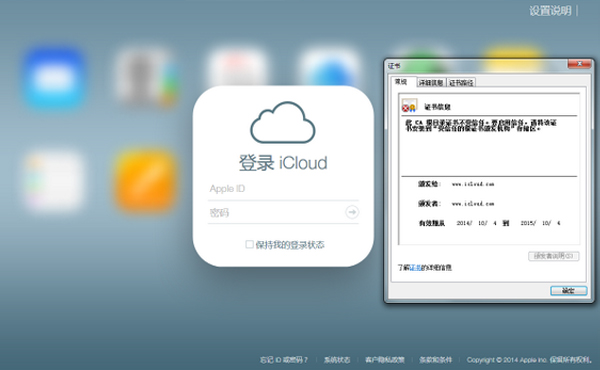Open the 设置说明 link at top right
The height and width of the screenshot is (370, 600).
tap(550, 11)
